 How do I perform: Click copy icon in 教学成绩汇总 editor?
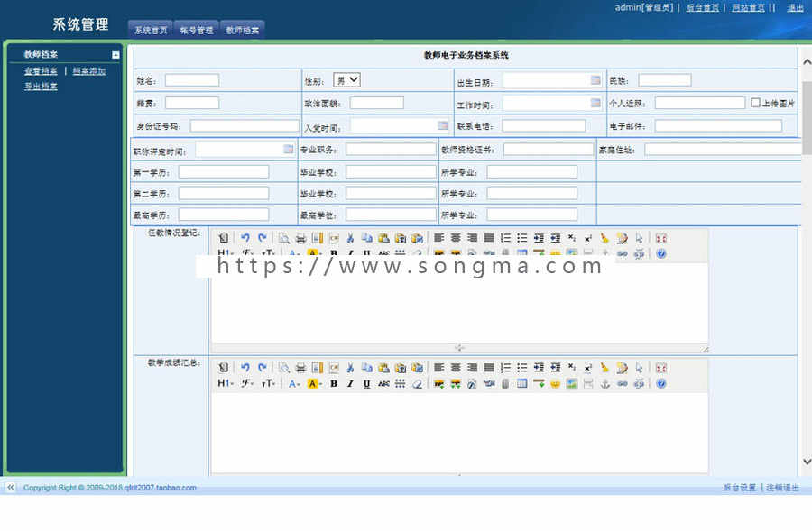[x=366, y=368]
